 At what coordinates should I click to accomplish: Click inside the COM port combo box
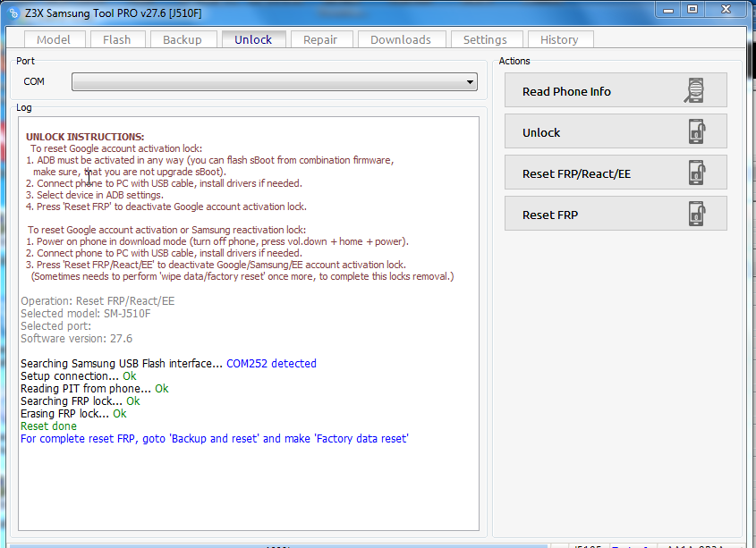[275, 82]
